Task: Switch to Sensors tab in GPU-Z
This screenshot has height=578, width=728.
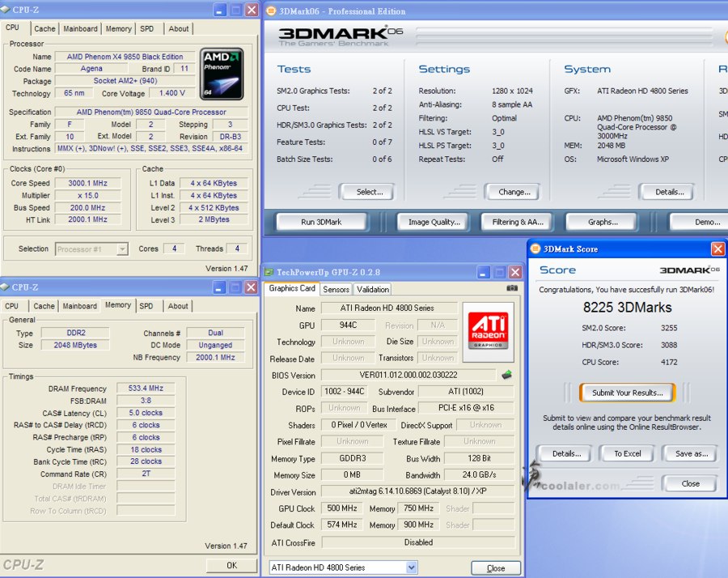Action: (x=336, y=290)
